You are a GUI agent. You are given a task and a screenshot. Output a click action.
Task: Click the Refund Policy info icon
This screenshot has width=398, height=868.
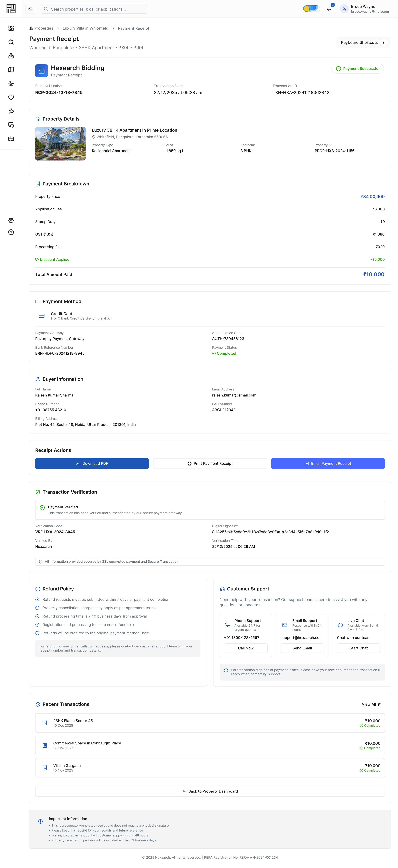38,589
